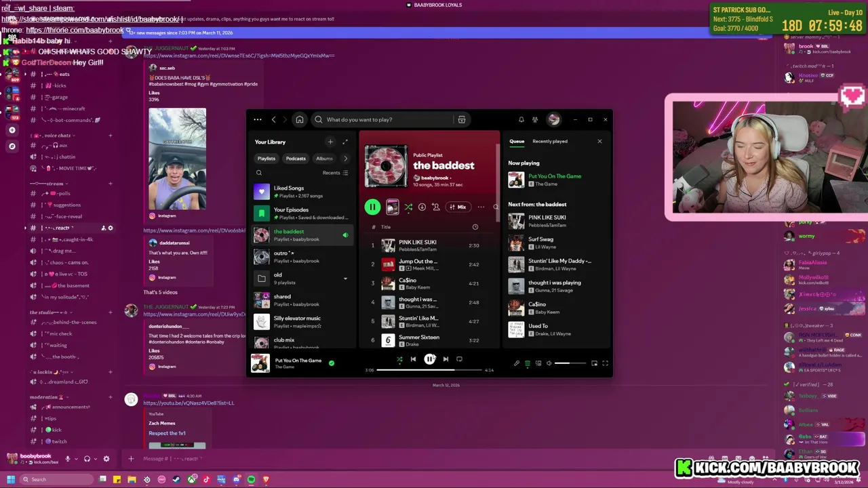Deafen with Discord headphones icon
Image resolution: width=868 pixels, height=488 pixels.
tap(87, 459)
